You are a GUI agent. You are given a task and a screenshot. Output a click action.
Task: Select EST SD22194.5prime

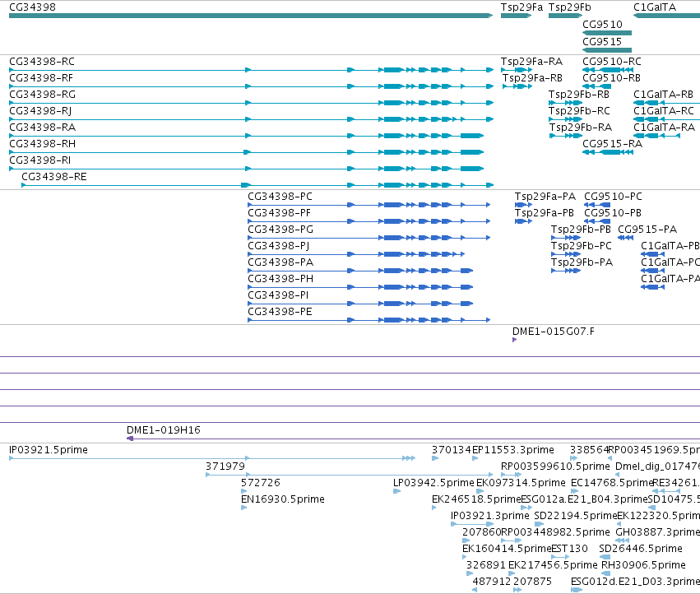(x=539, y=524)
